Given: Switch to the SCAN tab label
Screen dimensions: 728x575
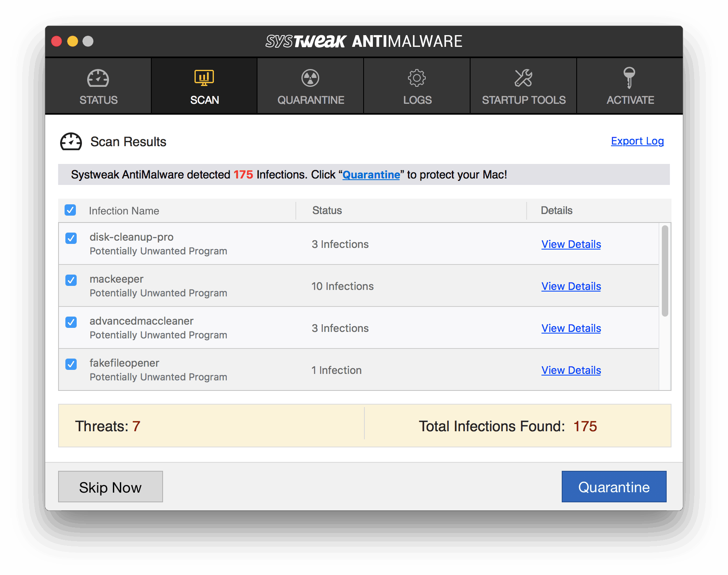Looking at the screenshot, I should click(205, 100).
